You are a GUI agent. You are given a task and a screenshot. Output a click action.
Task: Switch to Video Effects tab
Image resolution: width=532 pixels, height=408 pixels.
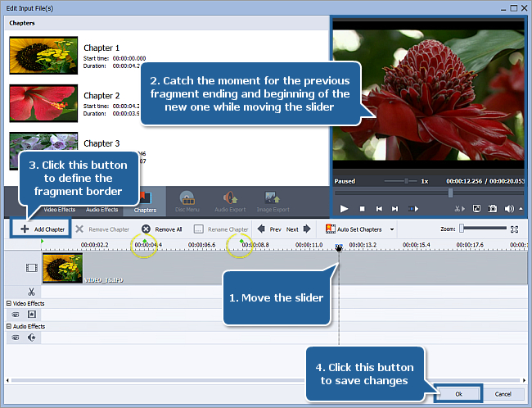coord(60,210)
